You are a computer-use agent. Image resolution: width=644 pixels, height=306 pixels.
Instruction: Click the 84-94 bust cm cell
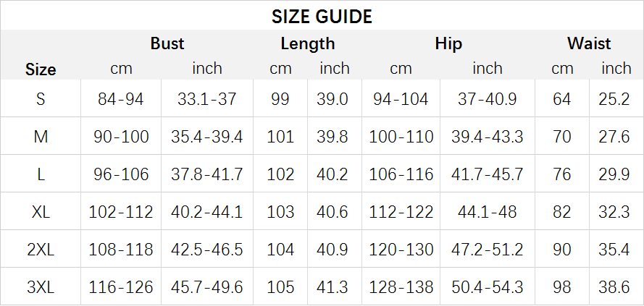coord(121,99)
